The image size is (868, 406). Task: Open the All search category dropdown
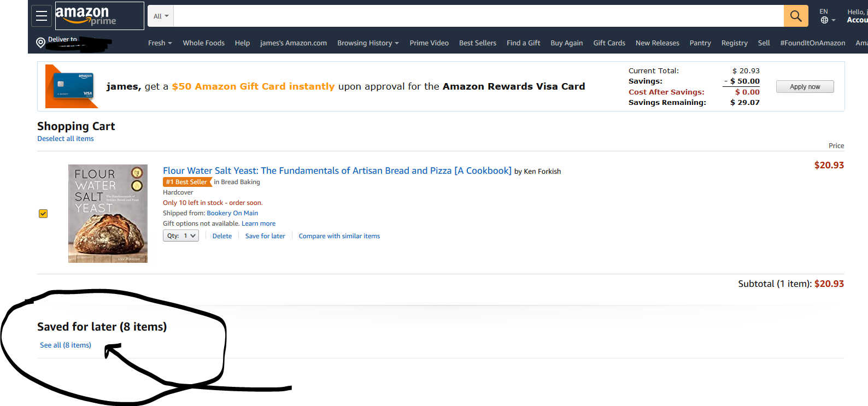[161, 16]
